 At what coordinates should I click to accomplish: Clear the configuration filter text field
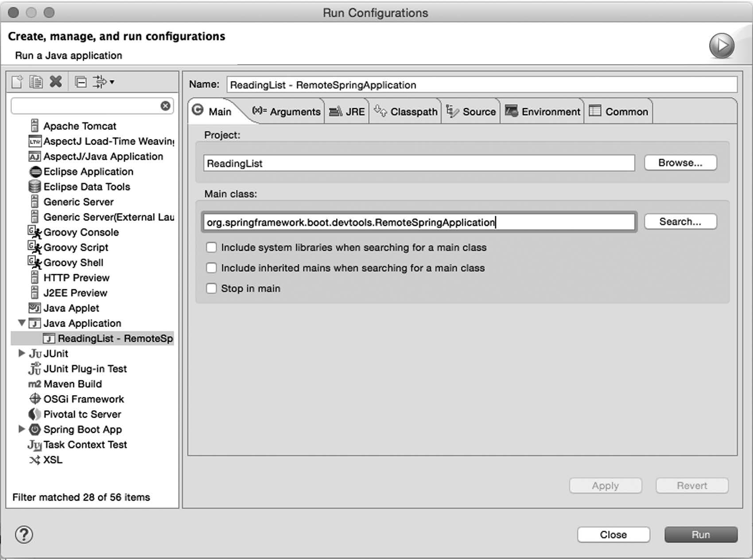[165, 106]
